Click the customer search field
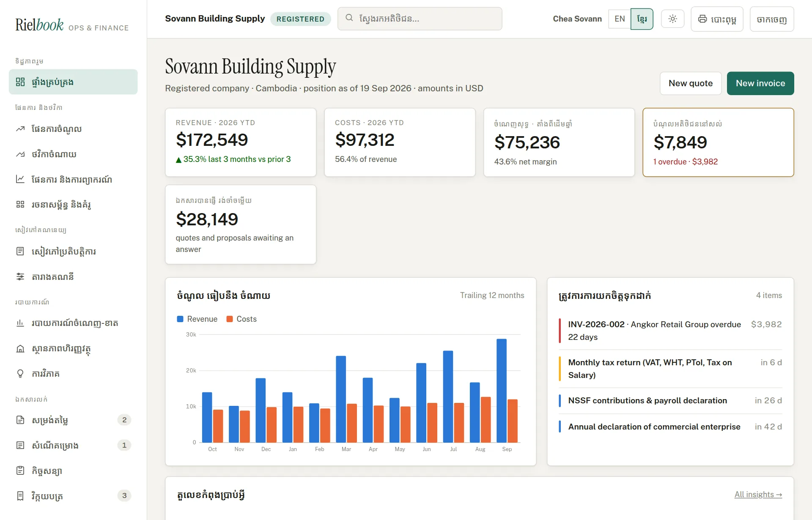This screenshot has width=812, height=520. coord(420,19)
